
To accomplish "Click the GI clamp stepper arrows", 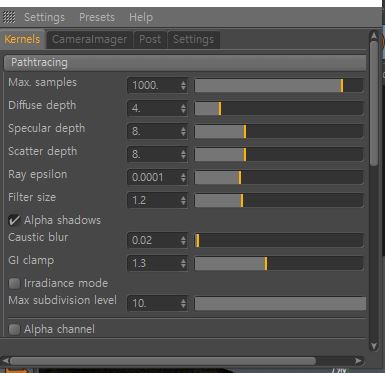I will (183, 263).
